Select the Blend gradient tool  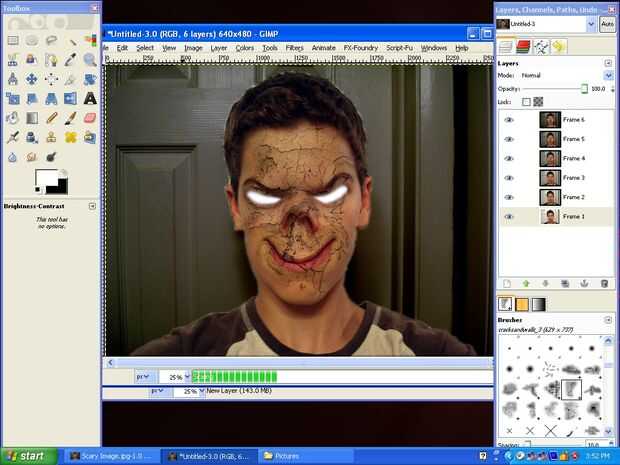point(32,118)
